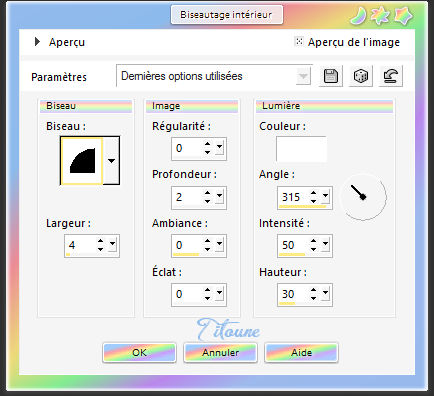Reset to default with the arrow icon
The width and height of the screenshot is (434, 396).
(x=391, y=76)
